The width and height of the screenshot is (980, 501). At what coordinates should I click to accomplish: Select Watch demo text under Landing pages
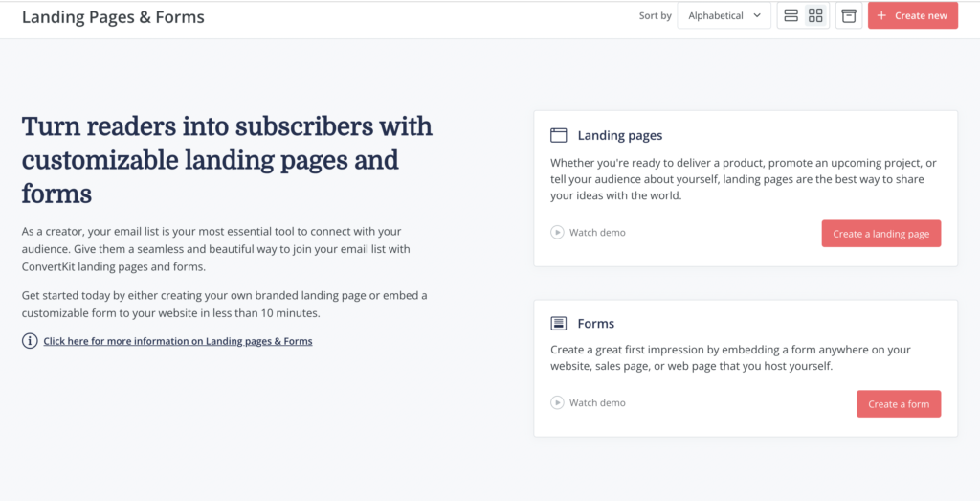[597, 233]
